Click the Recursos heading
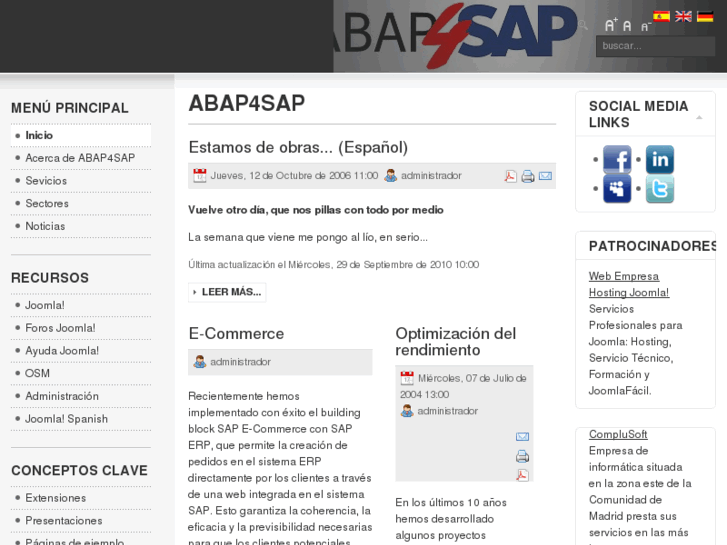The height and width of the screenshot is (545, 727). click(x=50, y=278)
